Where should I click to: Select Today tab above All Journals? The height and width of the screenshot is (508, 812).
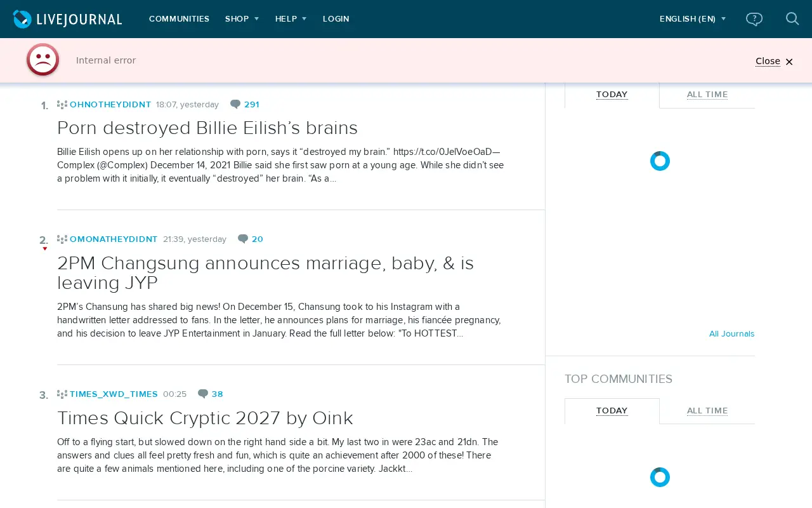click(612, 95)
